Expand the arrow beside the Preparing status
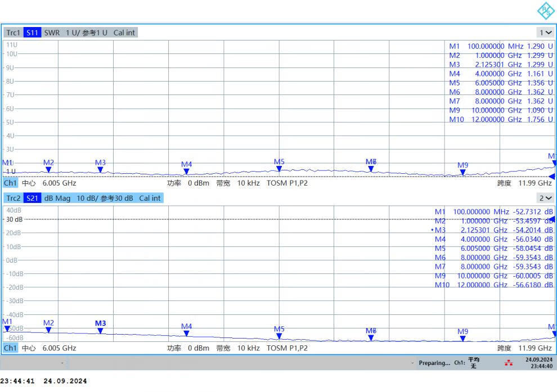 coord(414,363)
